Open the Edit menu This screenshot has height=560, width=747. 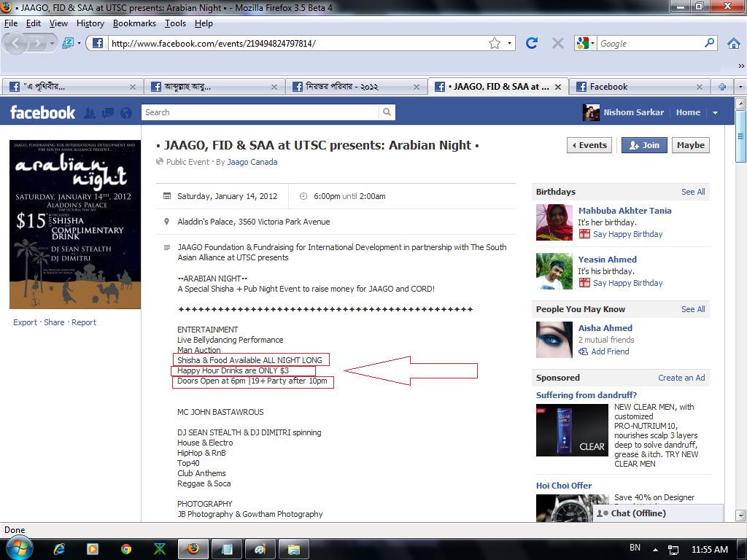pos(33,23)
